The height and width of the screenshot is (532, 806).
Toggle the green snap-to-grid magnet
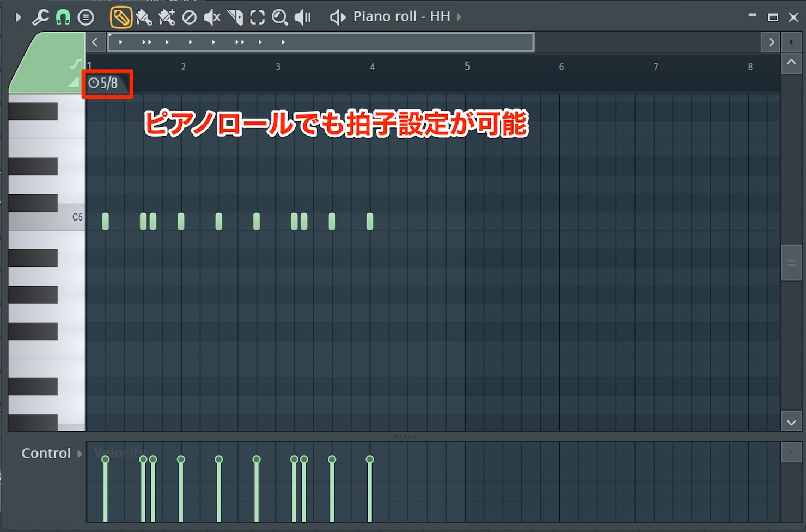(x=63, y=17)
